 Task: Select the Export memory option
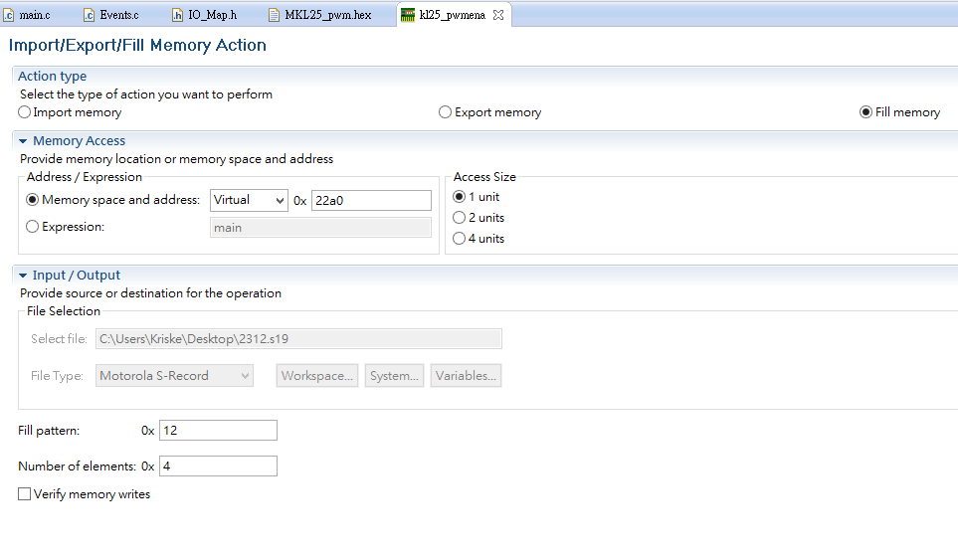pos(446,112)
